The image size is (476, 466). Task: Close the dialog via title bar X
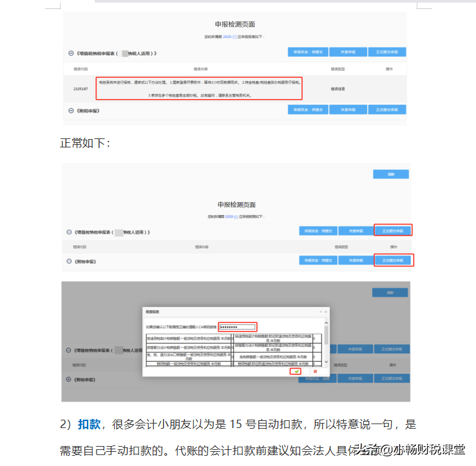(326, 312)
